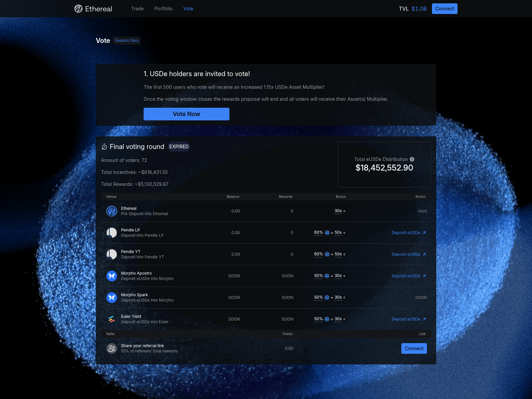Click the timer icon beside Final voting round
Image resolution: width=532 pixels, height=399 pixels.
pos(104,147)
